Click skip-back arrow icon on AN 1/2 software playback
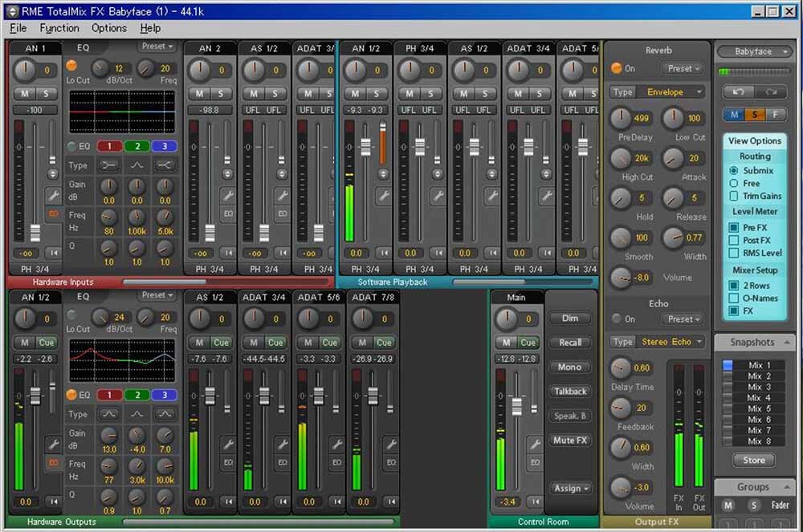Screen dimensions: 803x532 [x=384, y=253]
